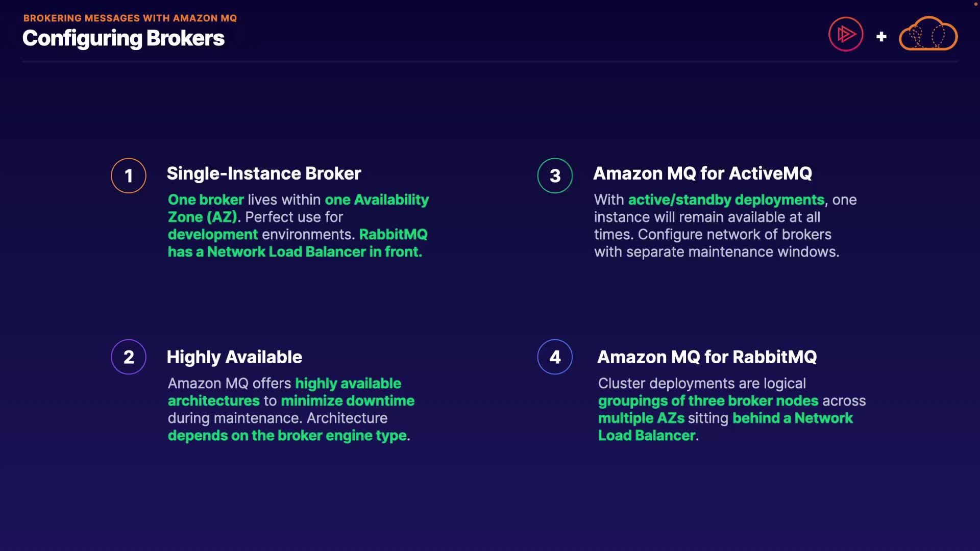This screenshot has width=980, height=551.
Task: Click the white plus sign between logos
Action: 881,37
